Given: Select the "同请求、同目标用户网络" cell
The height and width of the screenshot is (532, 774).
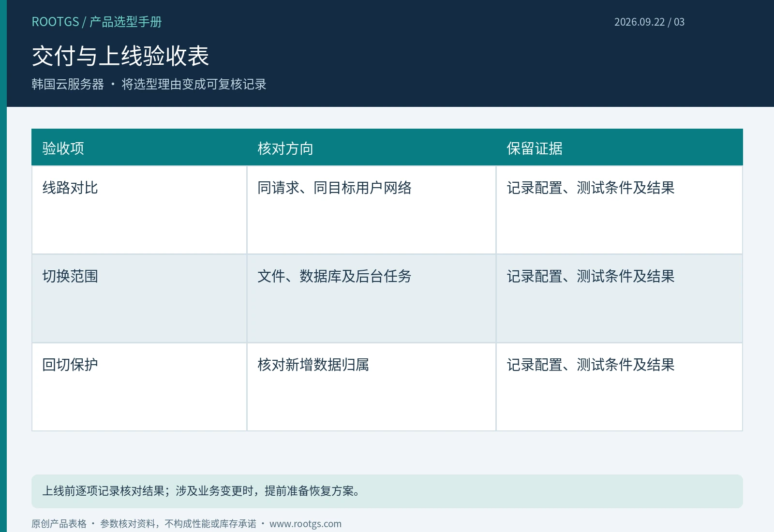Looking at the screenshot, I should [x=372, y=210].
